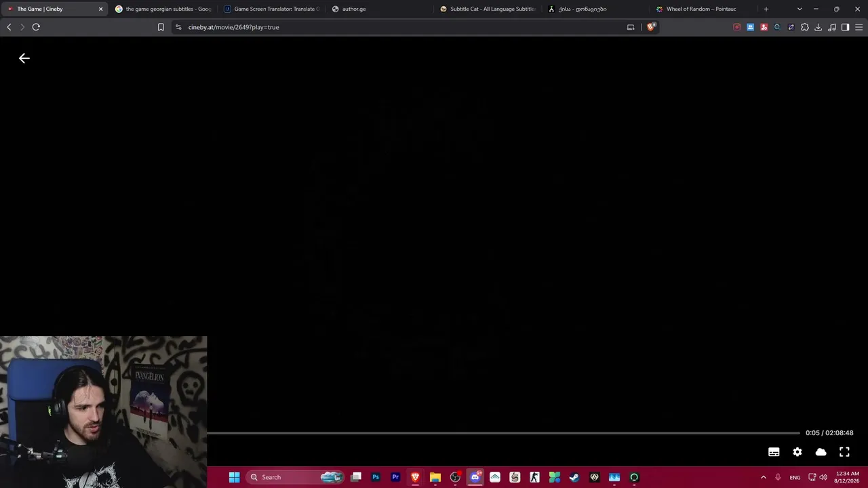Open Task View from the taskbar
The image size is (868, 488).
click(x=356, y=477)
